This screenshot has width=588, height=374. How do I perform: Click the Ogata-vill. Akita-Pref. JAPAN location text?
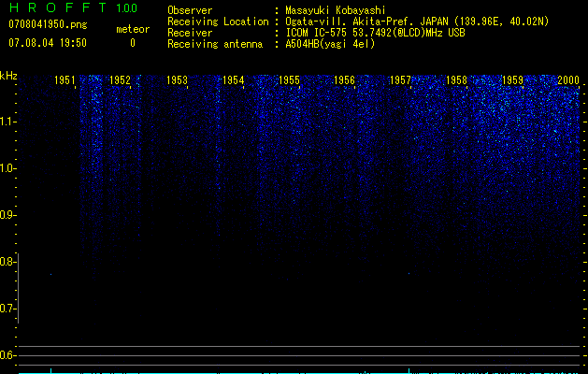pyautogui.click(x=417, y=22)
